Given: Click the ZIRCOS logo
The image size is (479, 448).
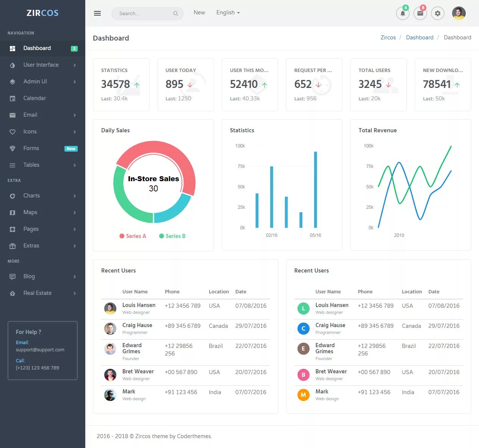Looking at the screenshot, I should (42, 13).
